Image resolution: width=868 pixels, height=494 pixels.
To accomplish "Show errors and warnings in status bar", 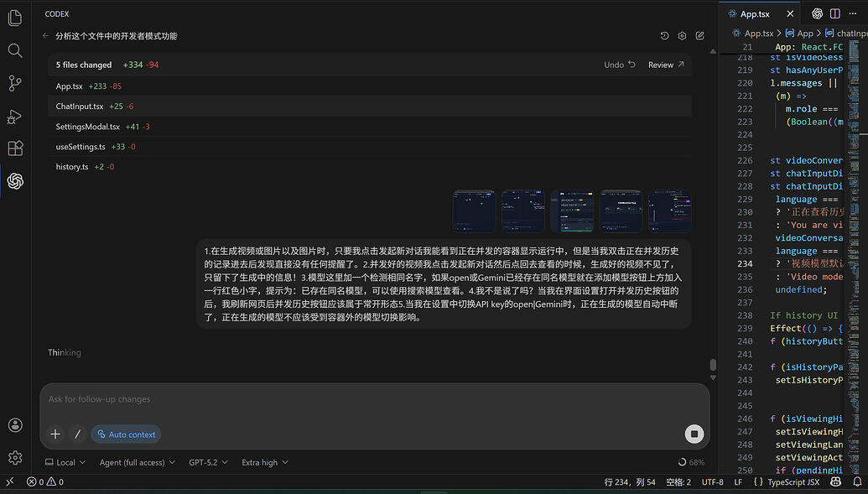I will pos(44,481).
